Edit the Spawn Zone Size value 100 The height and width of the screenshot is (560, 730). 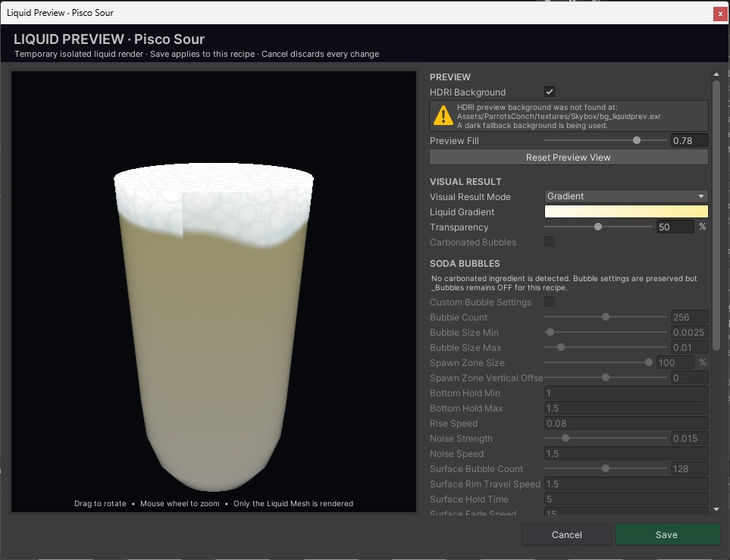tap(675, 363)
